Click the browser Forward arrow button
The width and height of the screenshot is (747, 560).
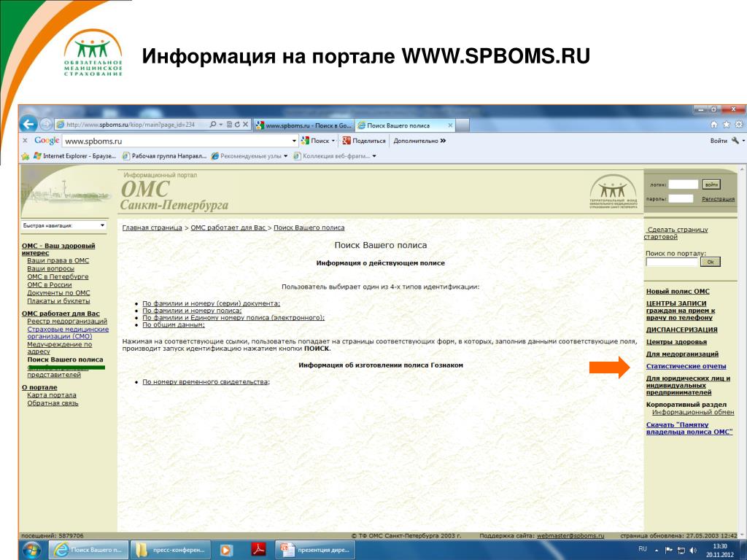(x=46, y=125)
